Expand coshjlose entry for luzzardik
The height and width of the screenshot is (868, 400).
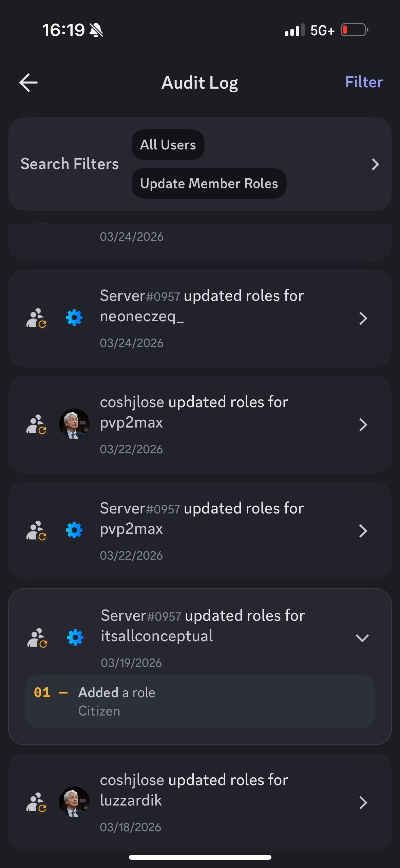point(363,802)
